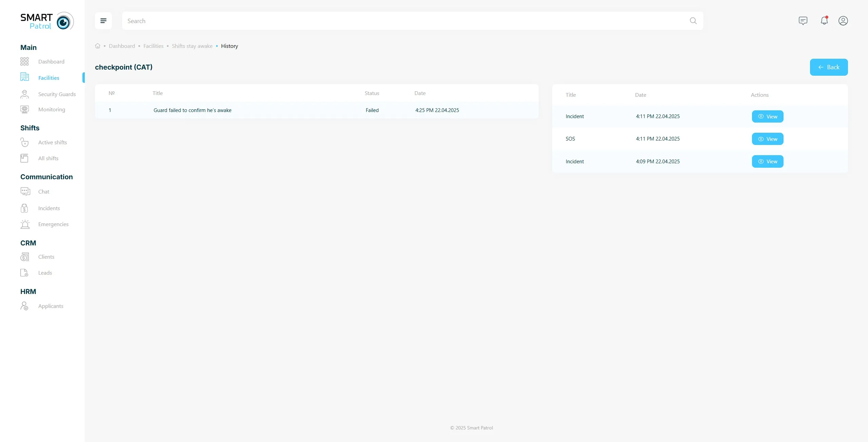The width and height of the screenshot is (868, 442).
Task: Click the Chat bubble icon in sidebar
Action: tap(25, 191)
